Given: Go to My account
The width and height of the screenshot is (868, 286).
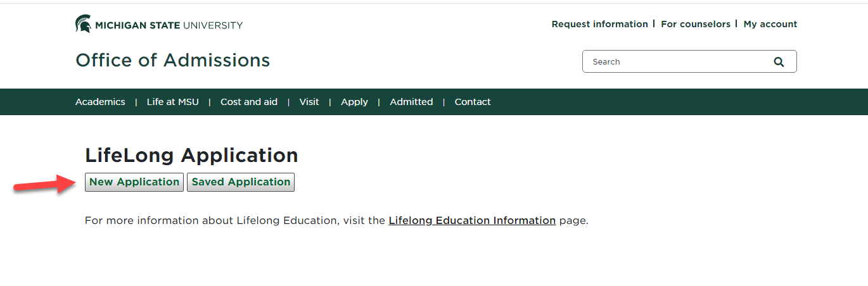Looking at the screenshot, I should (770, 24).
